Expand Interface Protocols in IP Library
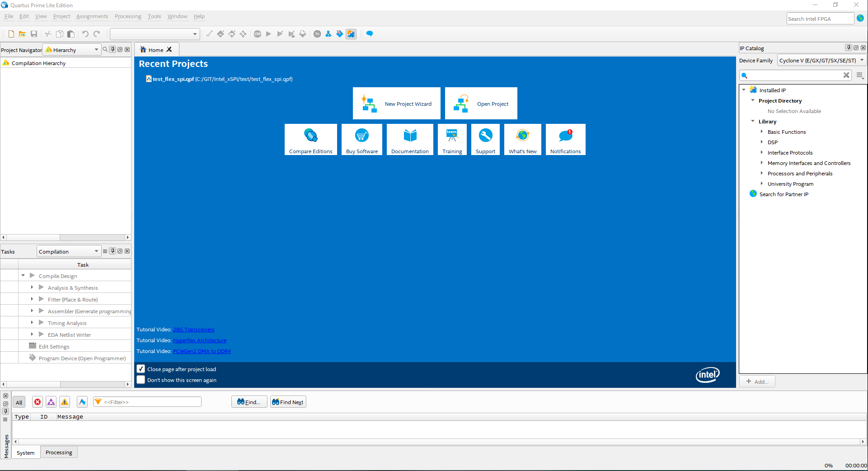The width and height of the screenshot is (868, 471). pos(762,152)
